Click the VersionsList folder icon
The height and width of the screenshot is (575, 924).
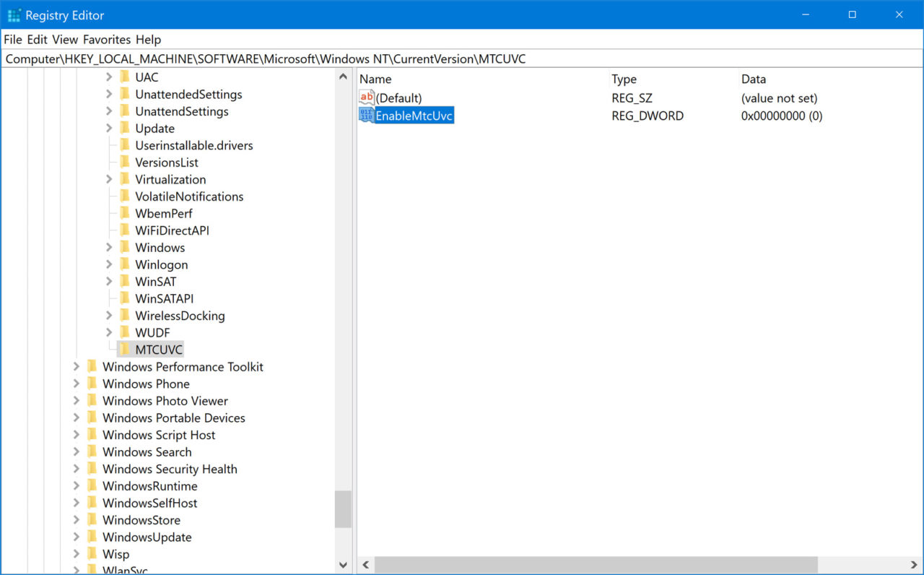125,163
